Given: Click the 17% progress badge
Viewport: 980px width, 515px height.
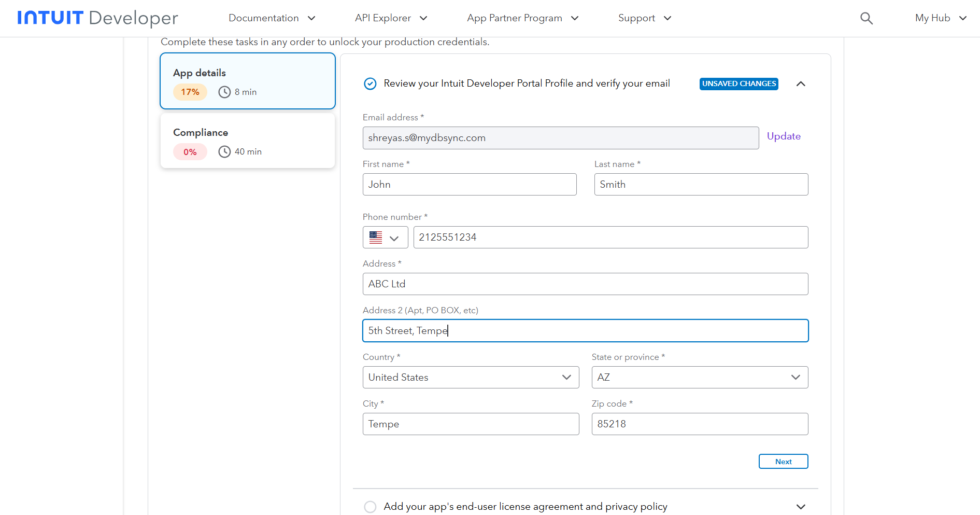Looking at the screenshot, I should tap(190, 92).
